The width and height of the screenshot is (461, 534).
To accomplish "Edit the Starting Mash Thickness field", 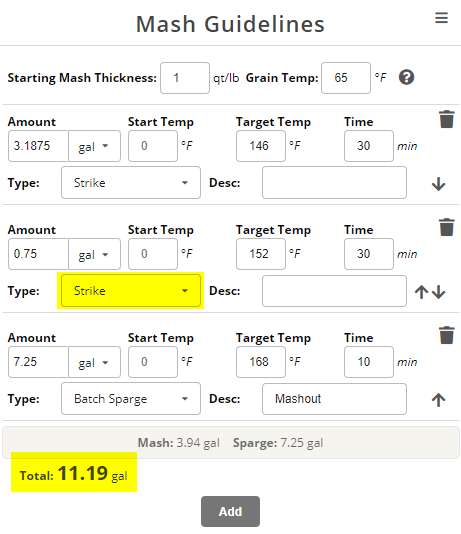I will point(185,78).
